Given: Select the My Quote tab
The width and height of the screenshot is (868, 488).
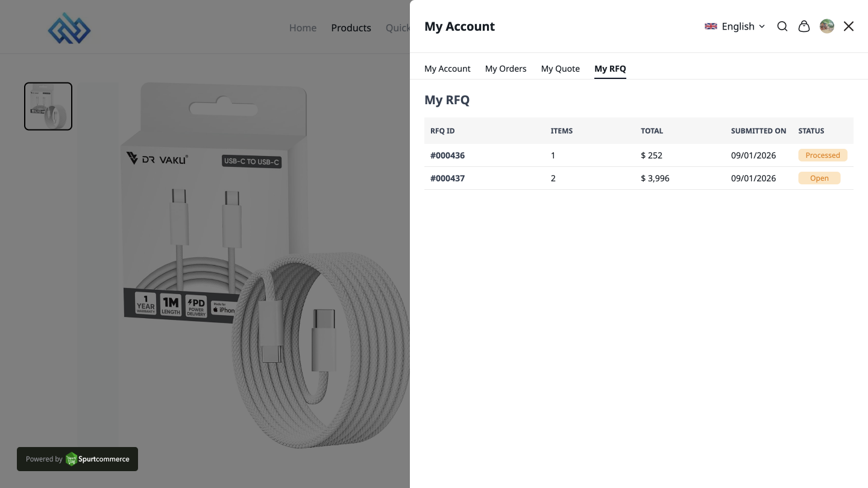Looking at the screenshot, I should click(560, 69).
